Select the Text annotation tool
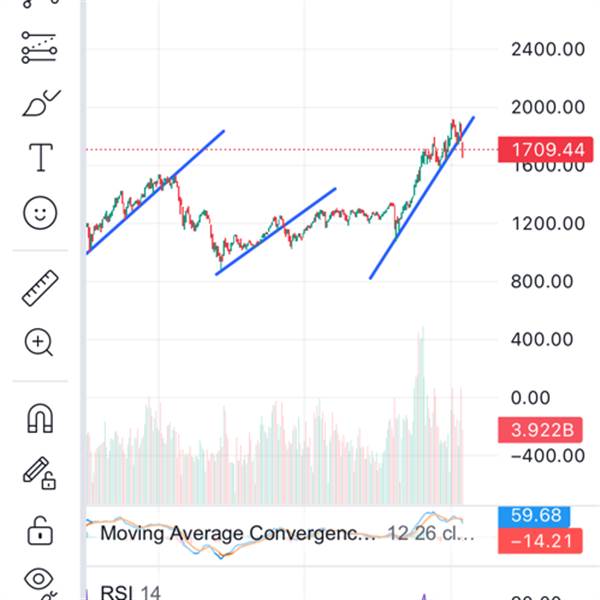 tap(40, 158)
